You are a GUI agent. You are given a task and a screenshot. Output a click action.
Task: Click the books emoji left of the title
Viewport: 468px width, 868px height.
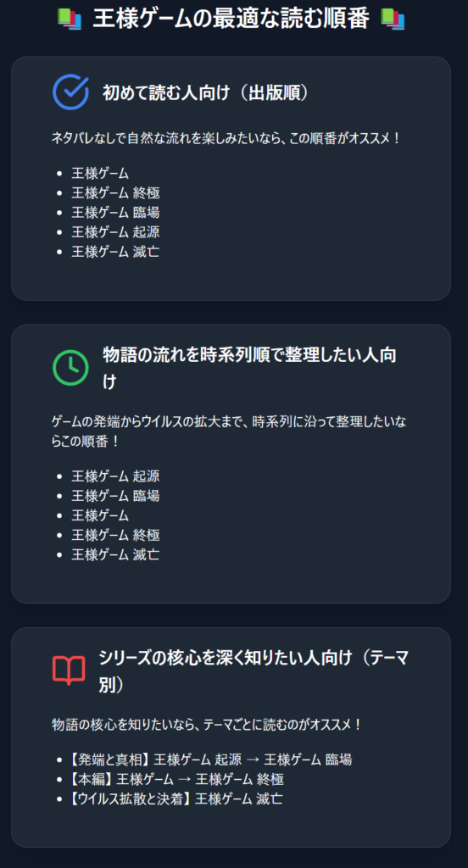(x=70, y=19)
